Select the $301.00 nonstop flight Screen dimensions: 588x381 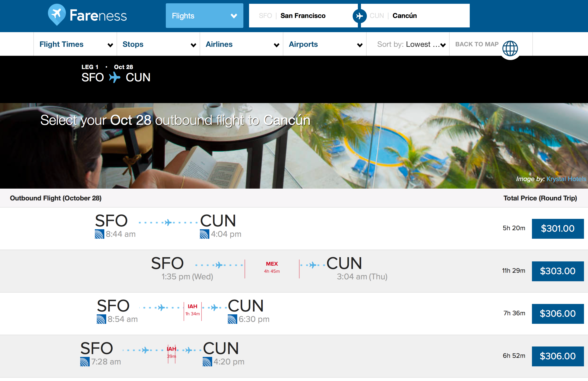pos(557,228)
